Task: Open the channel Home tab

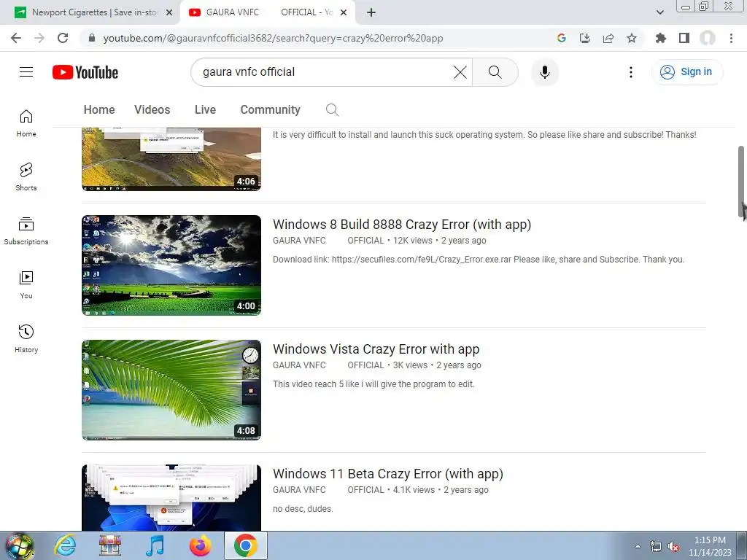Action: click(99, 109)
